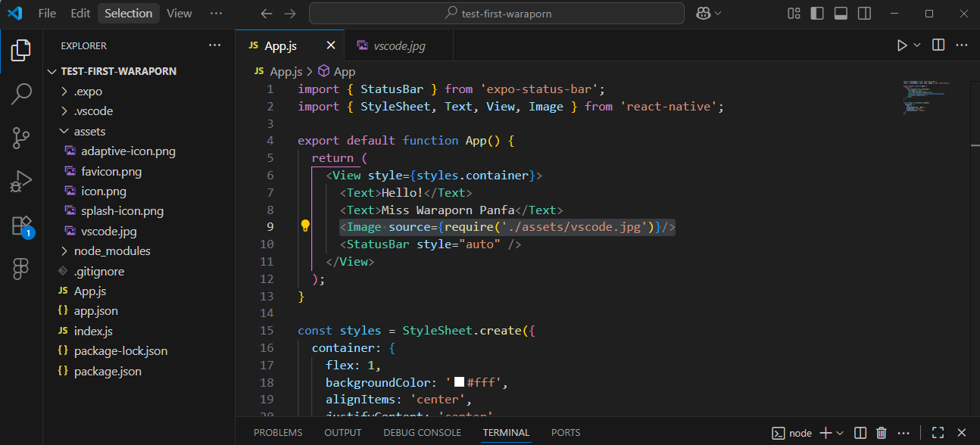Open the Source Control view
980x445 pixels.
[x=21, y=138]
